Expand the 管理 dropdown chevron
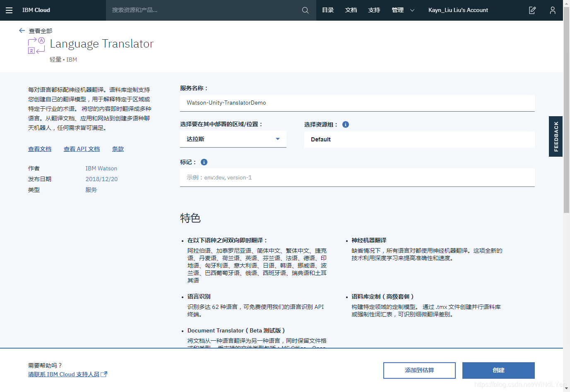 [x=412, y=10]
